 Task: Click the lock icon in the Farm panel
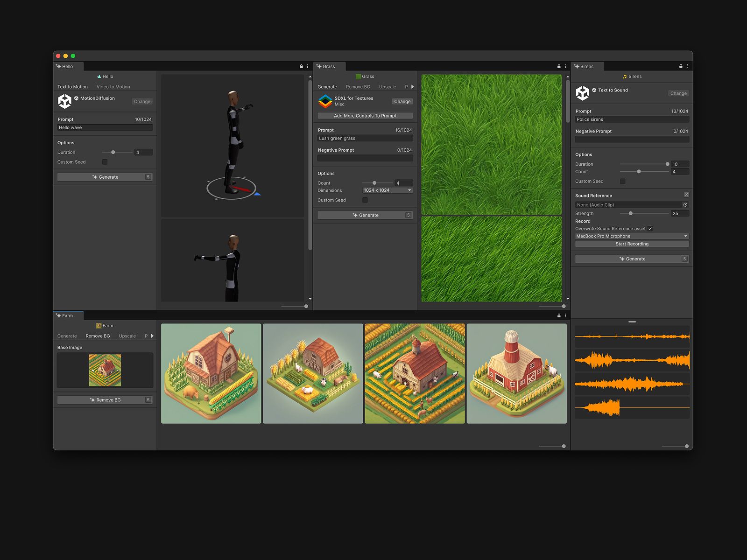(559, 315)
